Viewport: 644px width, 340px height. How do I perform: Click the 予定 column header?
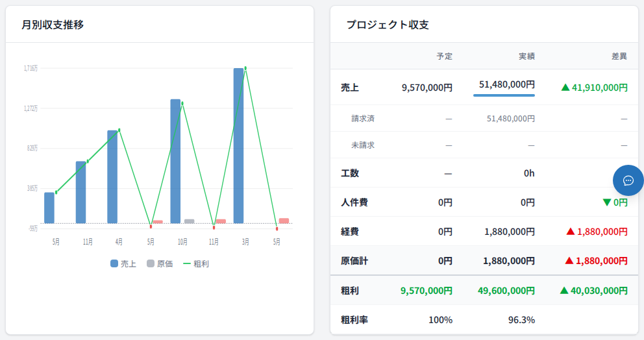(x=445, y=56)
